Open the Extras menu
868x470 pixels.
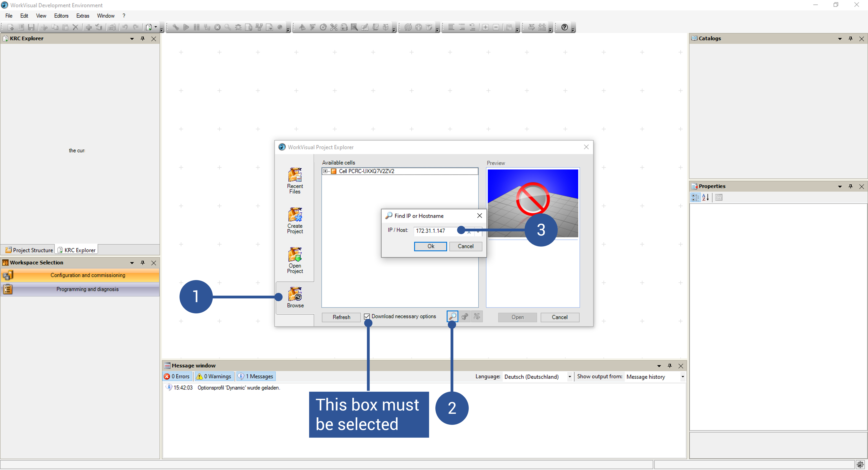click(82, 16)
